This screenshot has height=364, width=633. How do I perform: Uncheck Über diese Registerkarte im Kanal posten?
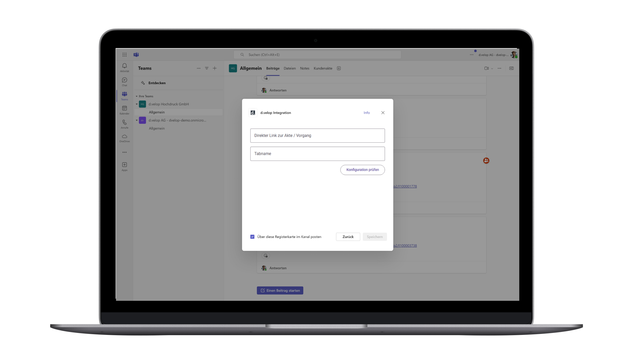pyautogui.click(x=252, y=237)
